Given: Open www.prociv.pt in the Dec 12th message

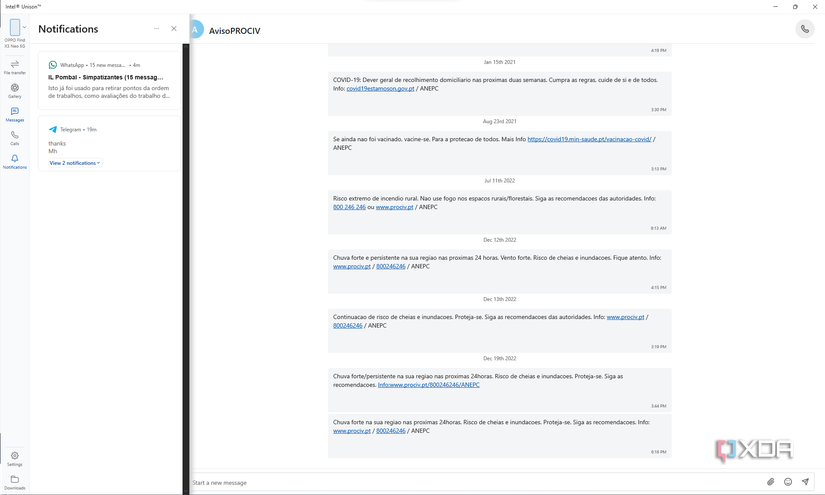Looking at the screenshot, I should 351,267.
